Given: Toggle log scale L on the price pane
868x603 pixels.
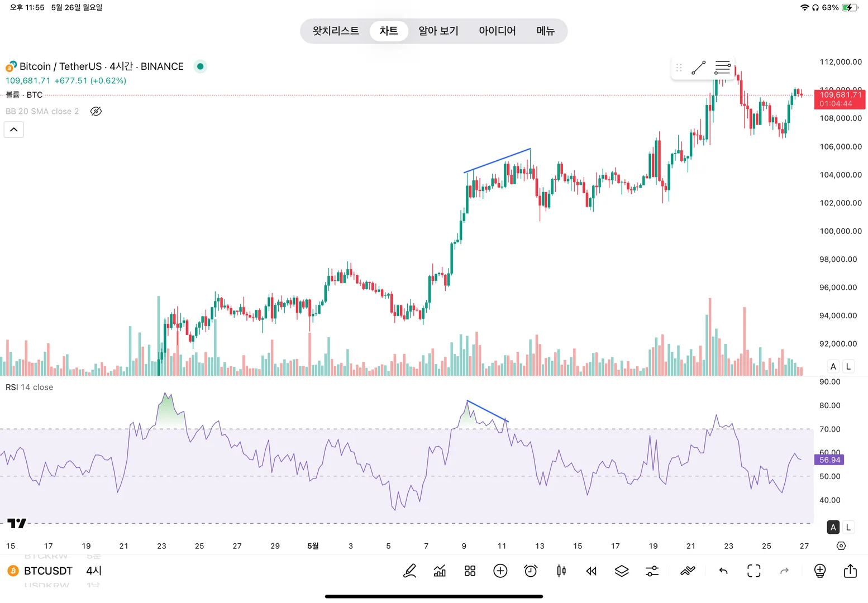Looking at the screenshot, I should pyautogui.click(x=848, y=366).
